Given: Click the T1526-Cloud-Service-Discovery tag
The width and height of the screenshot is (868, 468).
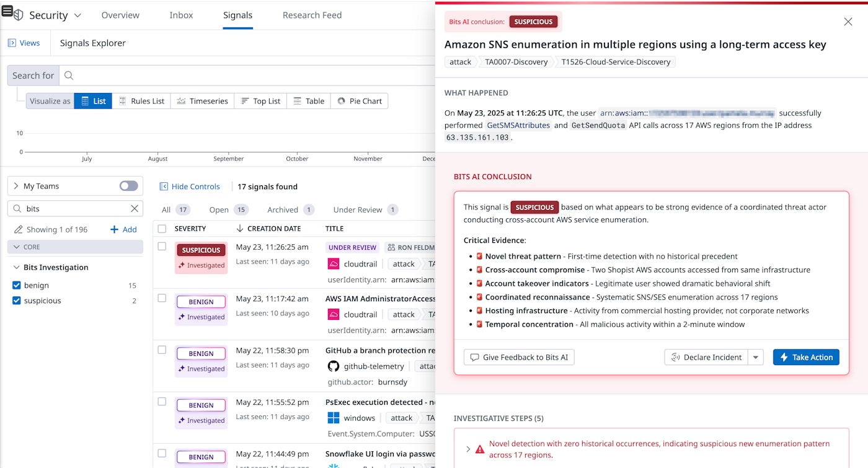Looking at the screenshot, I should click(616, 62).
